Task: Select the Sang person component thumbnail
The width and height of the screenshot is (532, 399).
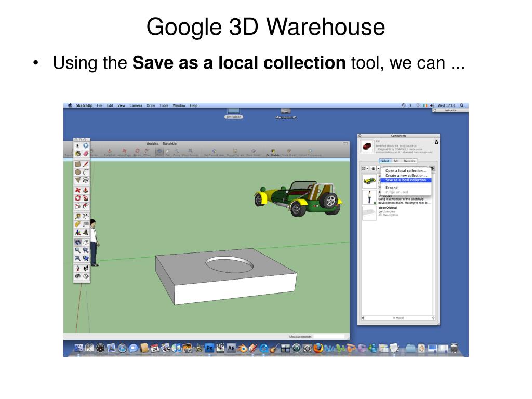Action: (x=369, y=197)
